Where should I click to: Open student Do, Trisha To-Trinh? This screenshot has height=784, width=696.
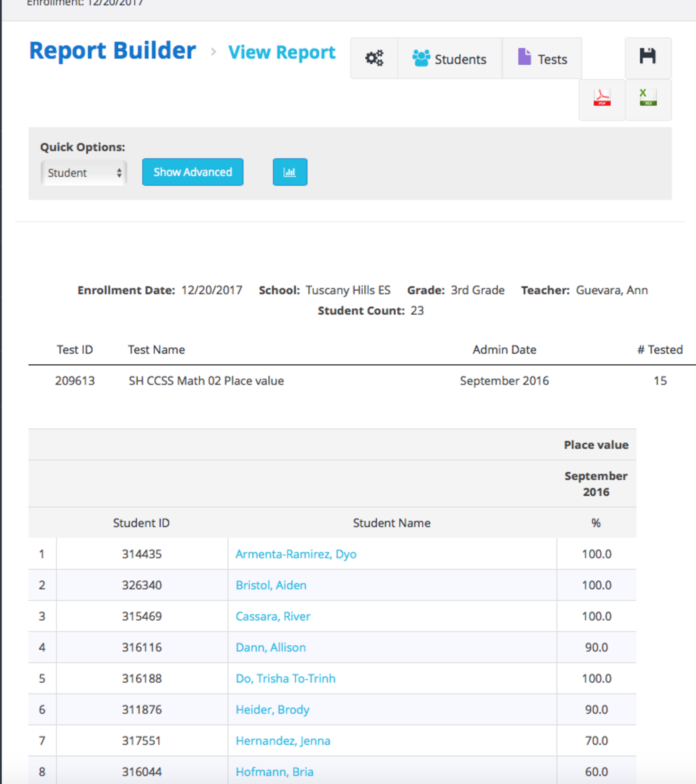pyautogui.click(x=286, y=678)
